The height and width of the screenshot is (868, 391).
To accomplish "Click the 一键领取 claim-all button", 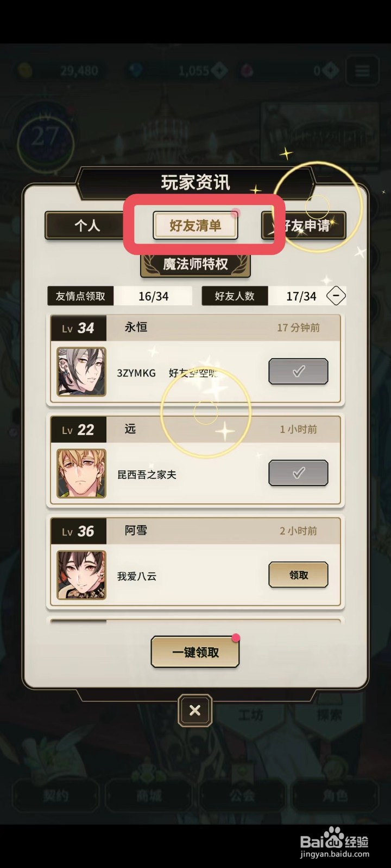I will tap(195, 652).
